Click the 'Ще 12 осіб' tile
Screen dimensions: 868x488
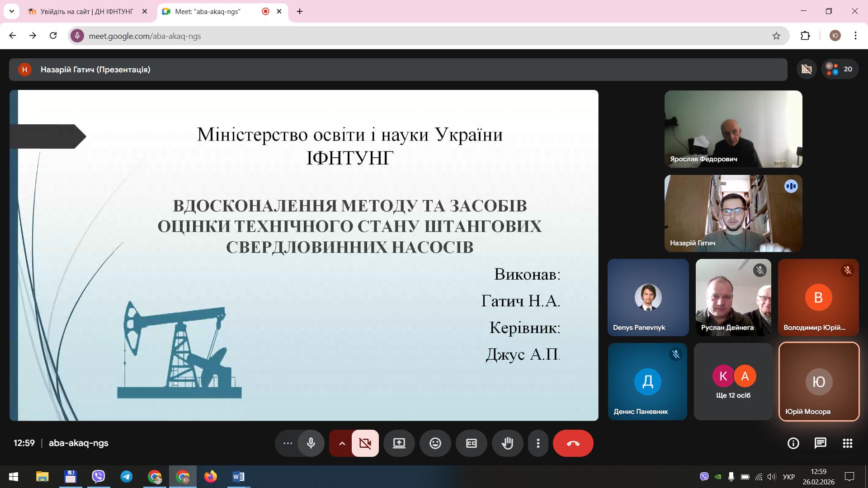(x=733, y=382)
